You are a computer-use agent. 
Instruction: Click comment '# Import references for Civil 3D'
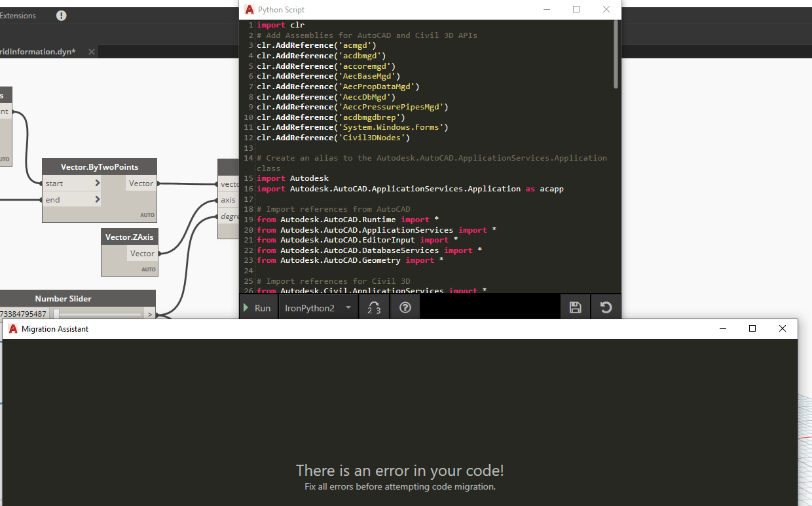pyautogui.click(x=333, y=281)
